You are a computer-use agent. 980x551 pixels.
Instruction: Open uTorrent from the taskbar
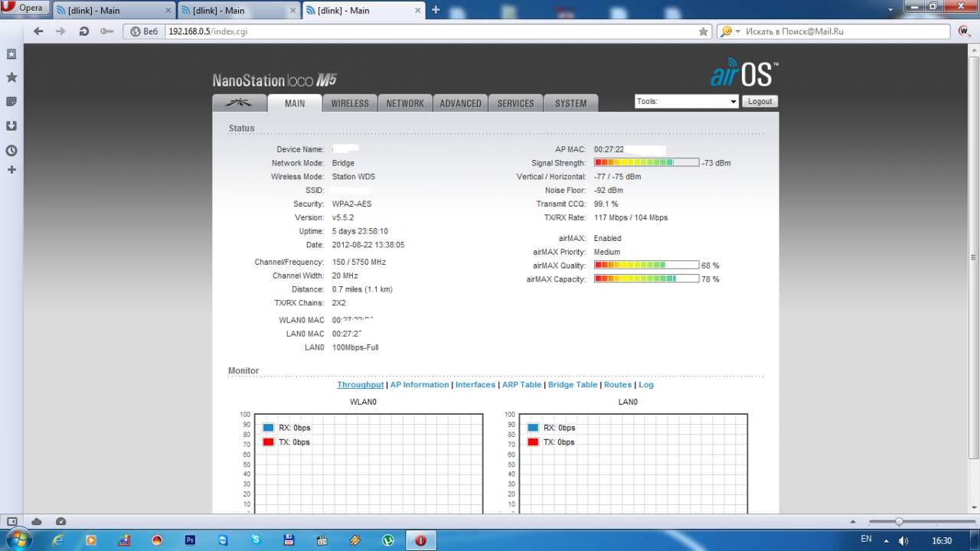click(x=387, y=540)
